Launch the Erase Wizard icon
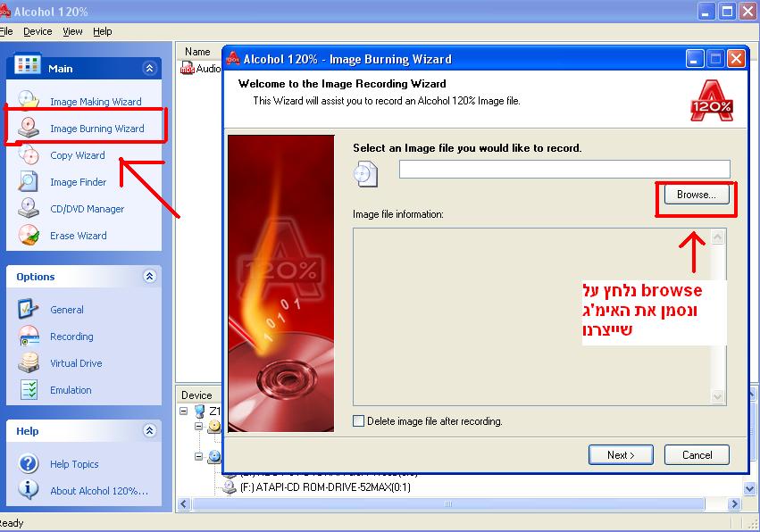The height and width of the screenshot is (532, 760). tap(29, 235)
